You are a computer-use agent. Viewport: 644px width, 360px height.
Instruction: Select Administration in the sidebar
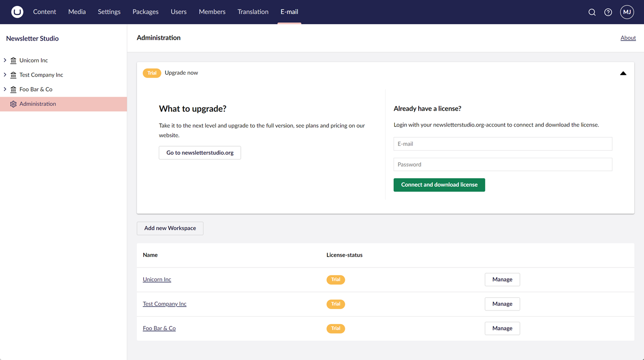63,104
